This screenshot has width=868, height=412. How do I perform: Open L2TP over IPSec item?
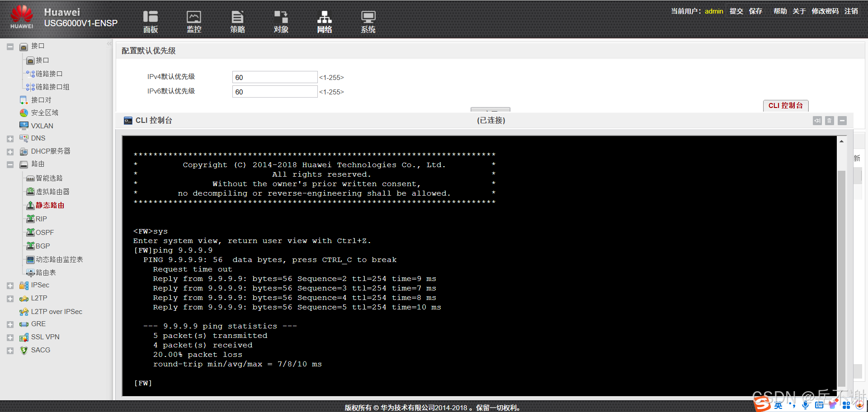click(x=57, y=311)
